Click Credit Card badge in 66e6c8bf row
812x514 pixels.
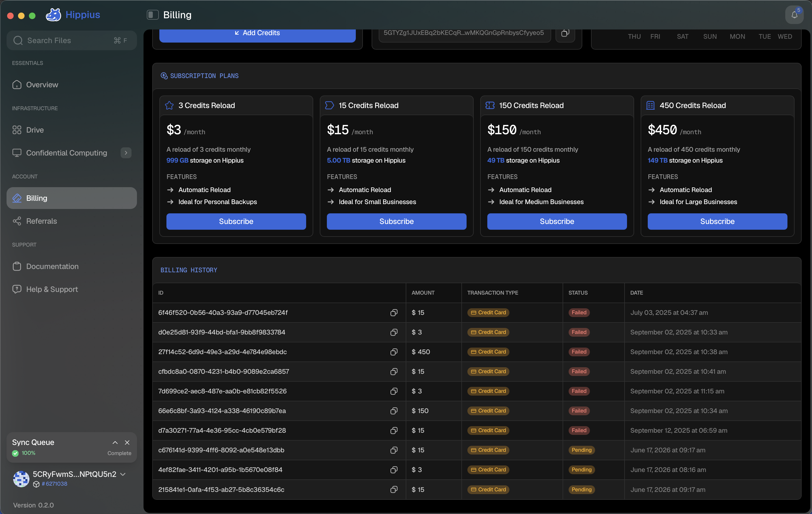[488, 411]
